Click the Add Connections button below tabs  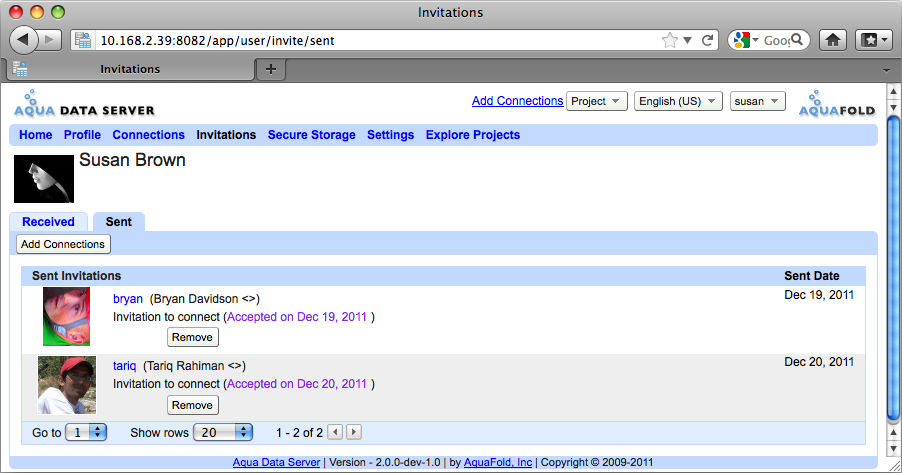[x=63, y=244]
